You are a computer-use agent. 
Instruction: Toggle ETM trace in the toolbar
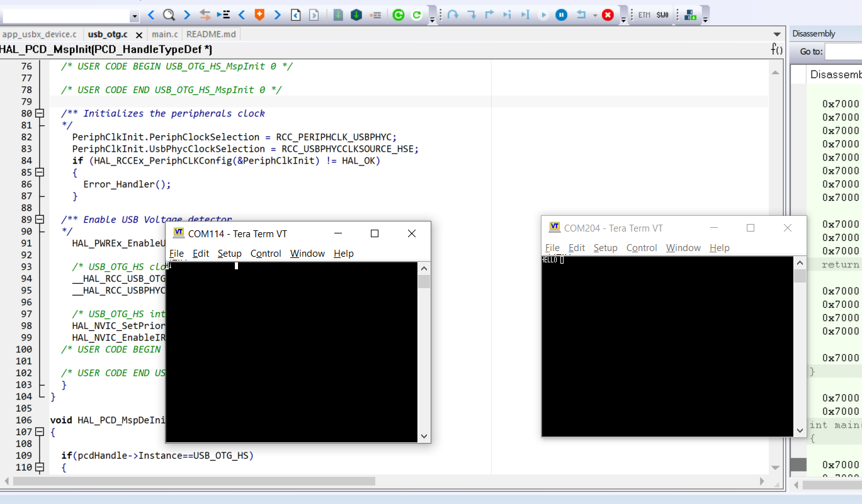(644, 14)
